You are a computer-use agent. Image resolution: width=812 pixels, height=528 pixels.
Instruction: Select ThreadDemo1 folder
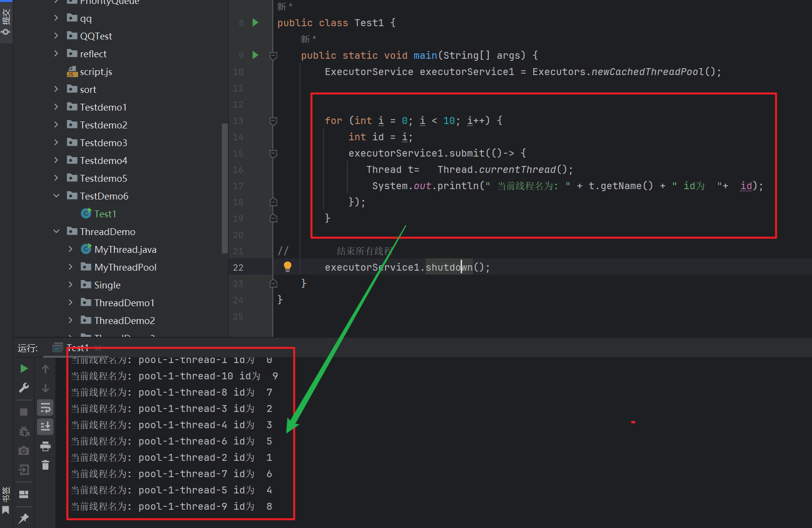[x=118, y=303]
